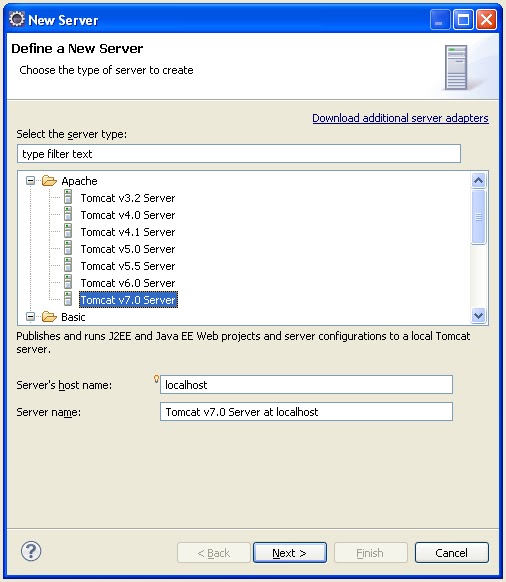The image size is (506, 582).
Task: Click the Tomcat v4.1 Server icon
Action: [68, 231]
